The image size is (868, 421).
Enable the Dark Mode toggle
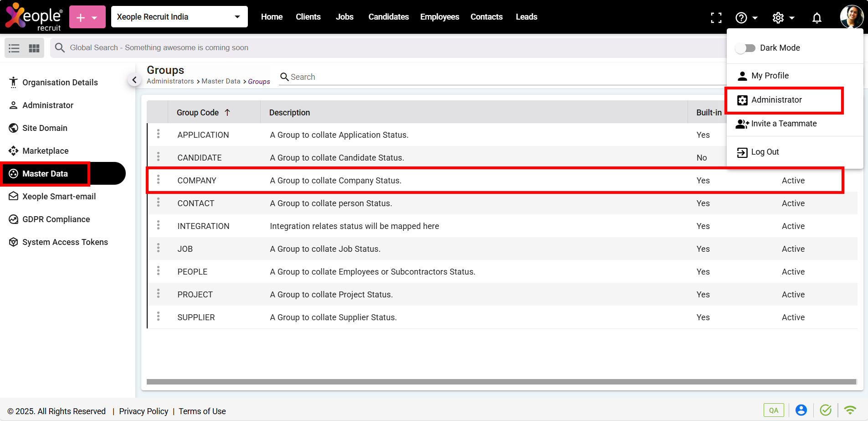tap(745, 48)
